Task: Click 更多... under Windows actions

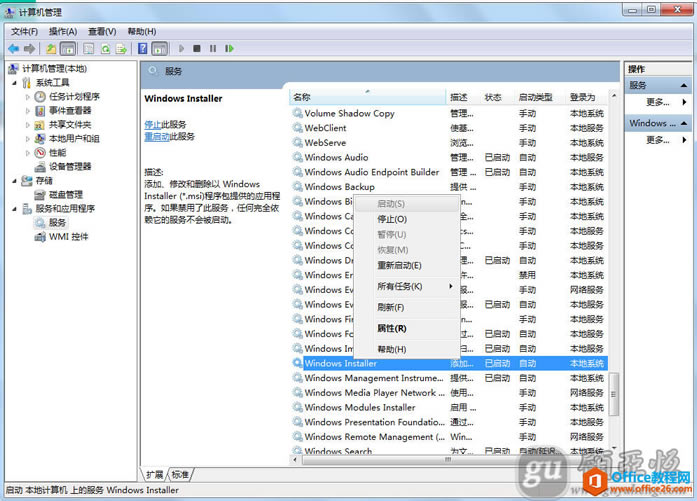Action: point(658,140)
